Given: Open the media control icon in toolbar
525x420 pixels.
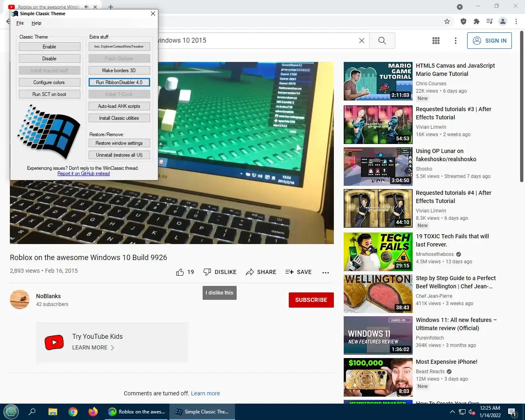Looking at the screenshot, I should (x=490, y=21).
